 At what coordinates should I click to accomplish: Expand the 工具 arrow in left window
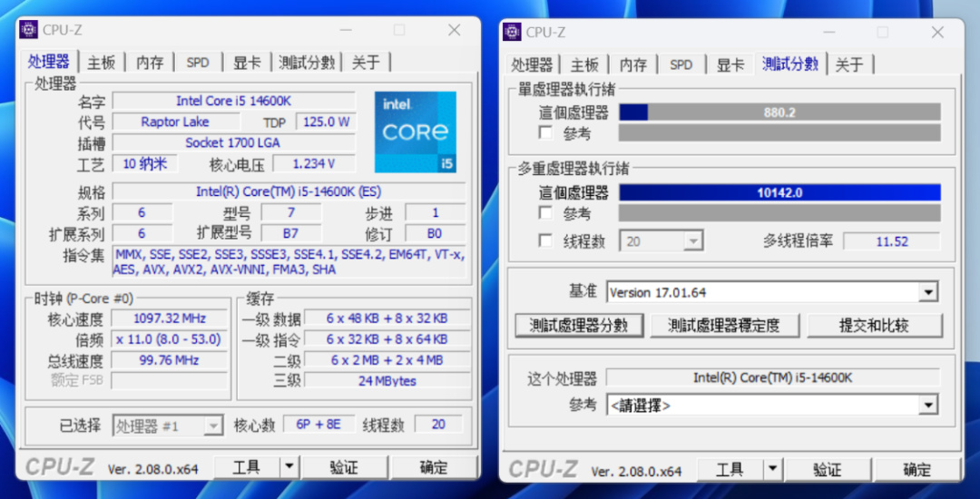coord(289,466)
